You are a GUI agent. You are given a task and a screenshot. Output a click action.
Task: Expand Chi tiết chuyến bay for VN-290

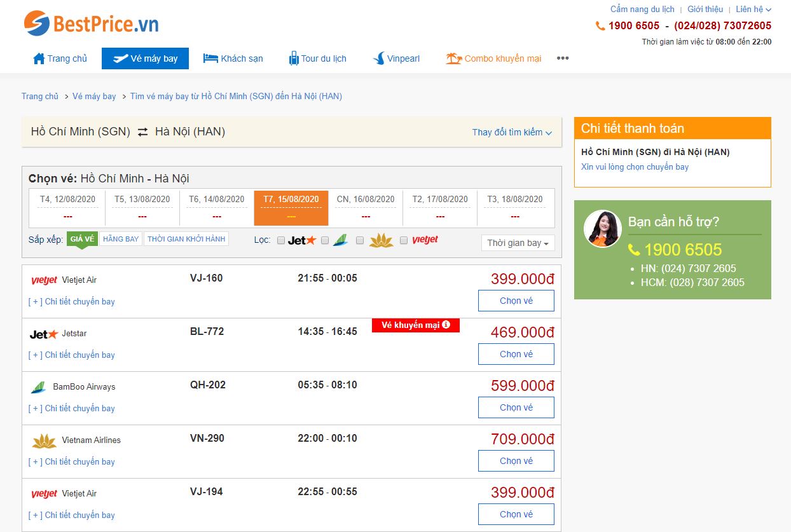point(72,462)
